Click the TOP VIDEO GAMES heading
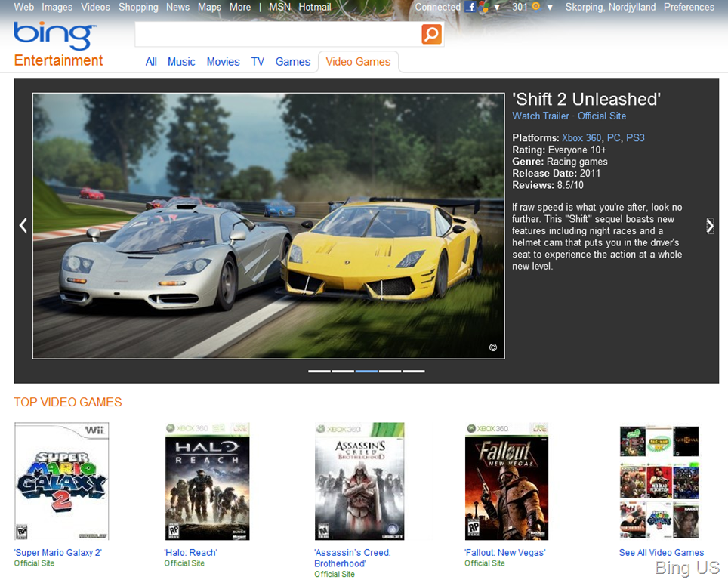 [x=68, y=402]
